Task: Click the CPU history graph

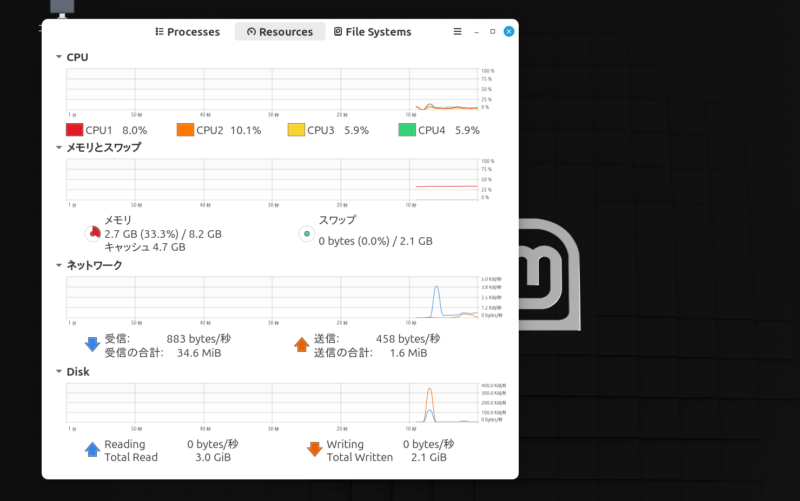Action: pos(270,89)
